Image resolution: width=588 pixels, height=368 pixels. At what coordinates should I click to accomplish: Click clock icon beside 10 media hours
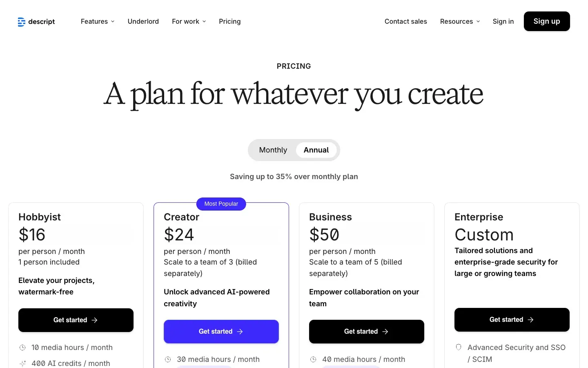22,348
